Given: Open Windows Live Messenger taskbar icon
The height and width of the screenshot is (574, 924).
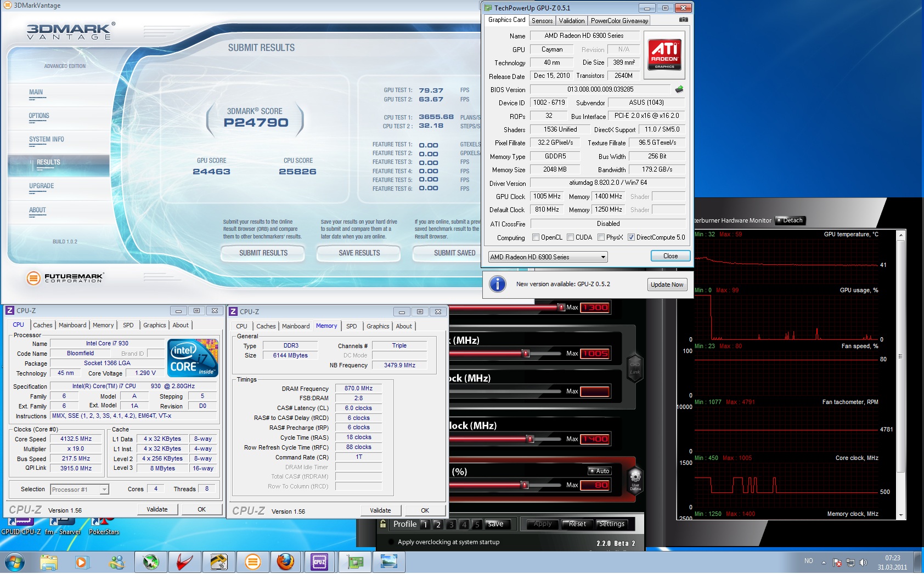Looking at the screenshot, I should click(x=116, y=562).
